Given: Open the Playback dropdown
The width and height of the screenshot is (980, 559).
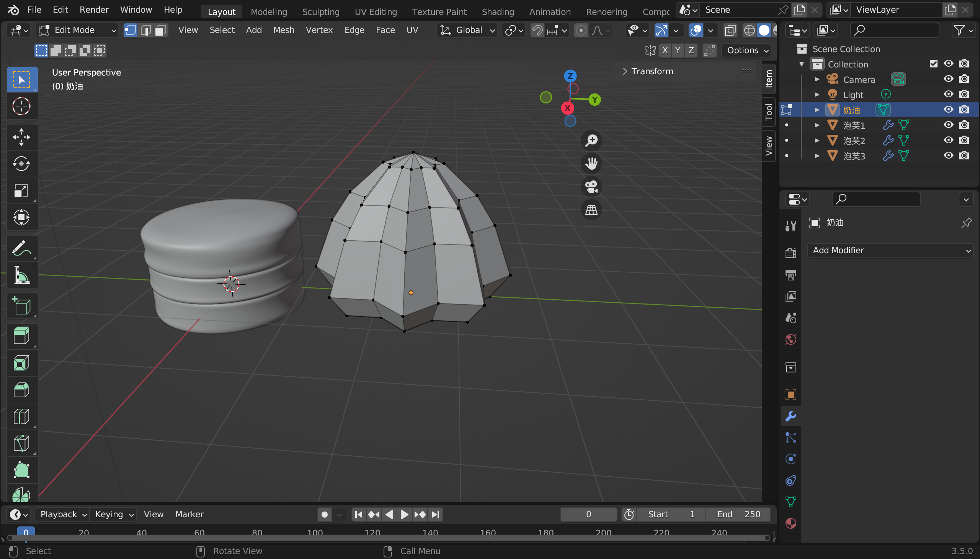Looking at the screenshot, I should pos(62,514).
